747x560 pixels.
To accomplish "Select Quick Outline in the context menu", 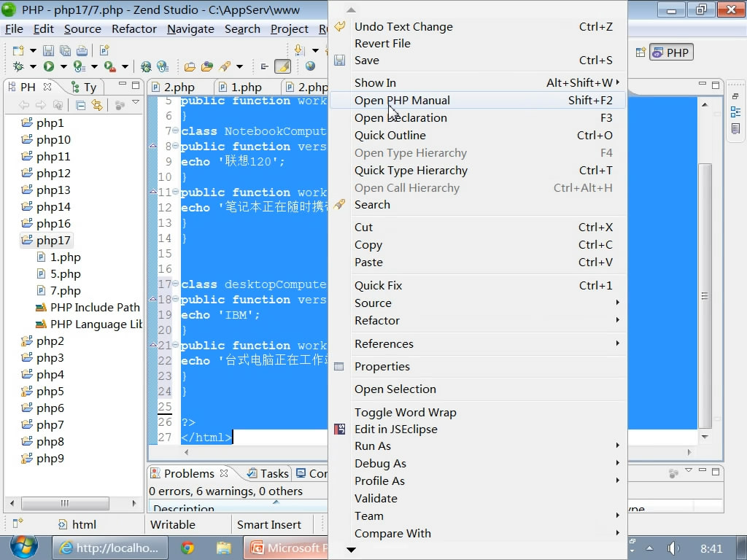I will click(x=479, y=136).
